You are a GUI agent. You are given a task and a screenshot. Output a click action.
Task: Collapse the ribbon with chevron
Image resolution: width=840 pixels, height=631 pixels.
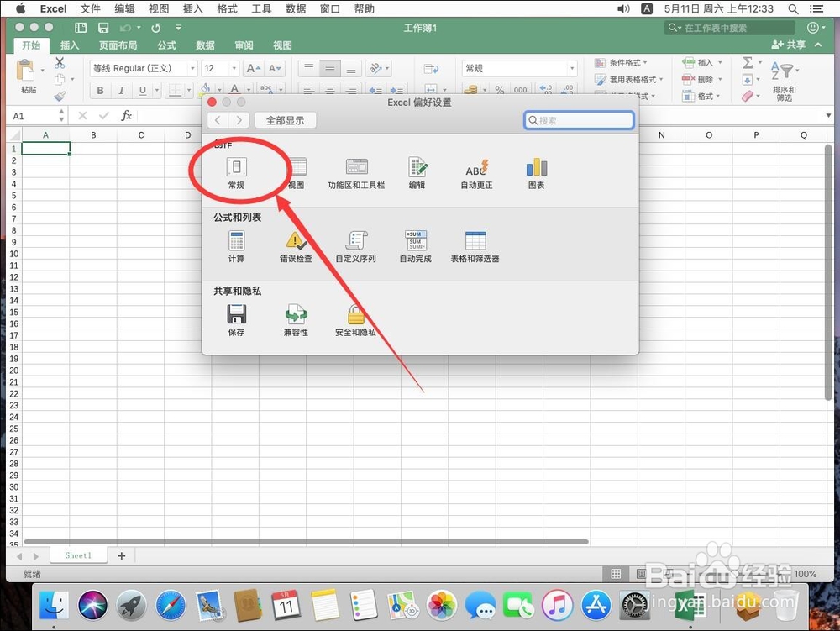(x=818, y=45)
